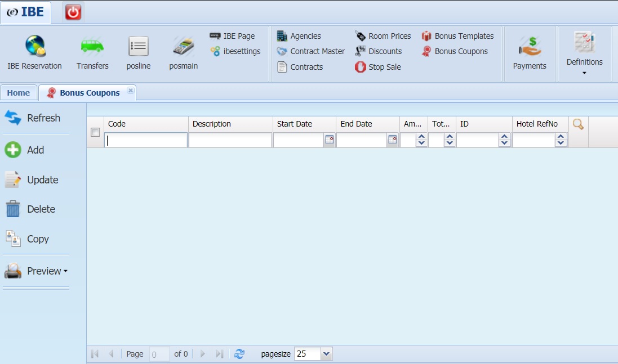Image resolution: width=618 pixels, height=364 pixels.
Task: Open the Payments hand with dollar icon
Action: pos(530,47)
